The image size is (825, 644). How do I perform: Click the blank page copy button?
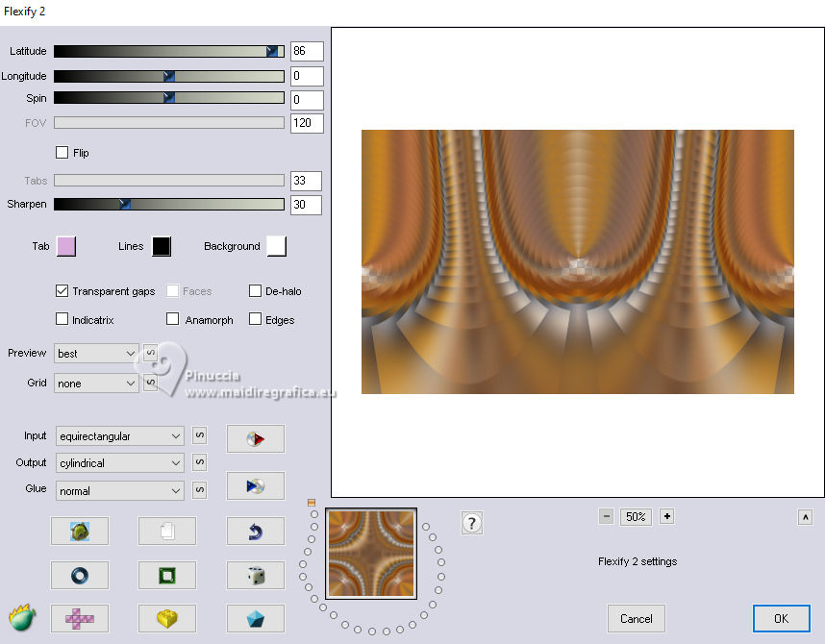coord(166,531)
